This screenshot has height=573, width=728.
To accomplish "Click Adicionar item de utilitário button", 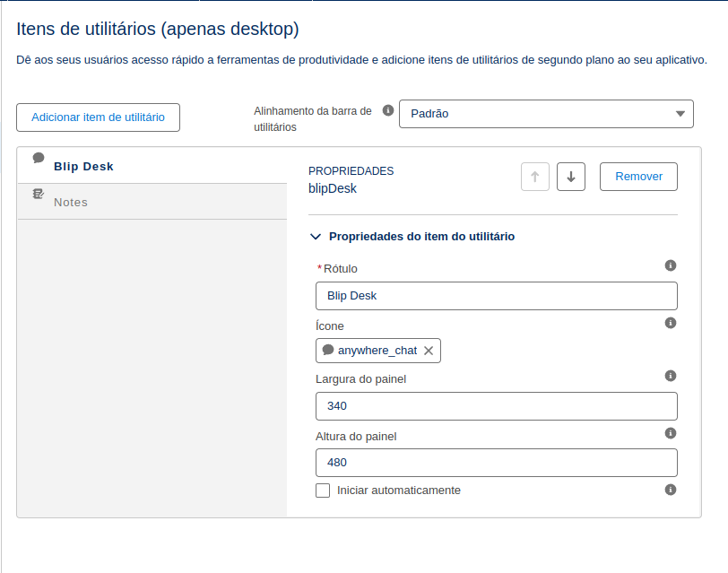I will (98, 117).
